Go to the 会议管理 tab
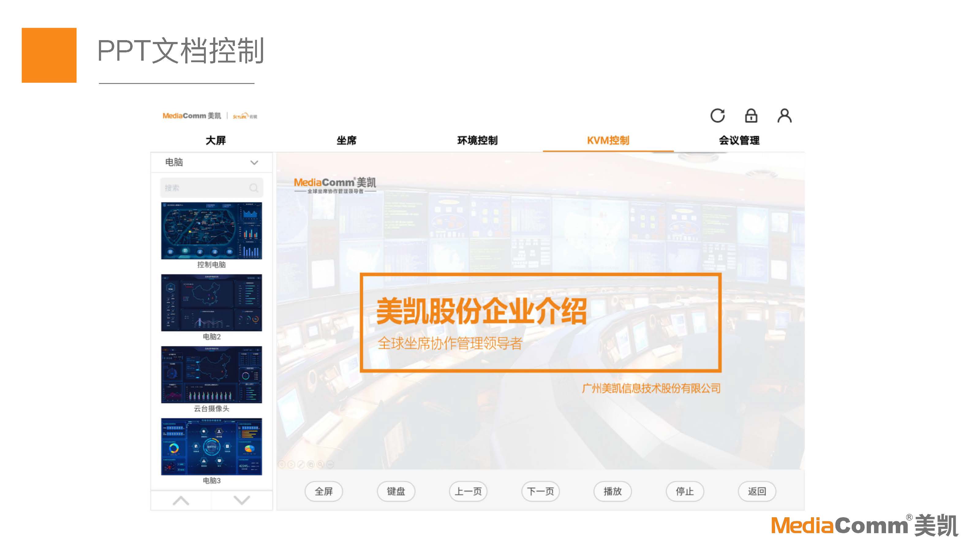 (x=739, y=141)
